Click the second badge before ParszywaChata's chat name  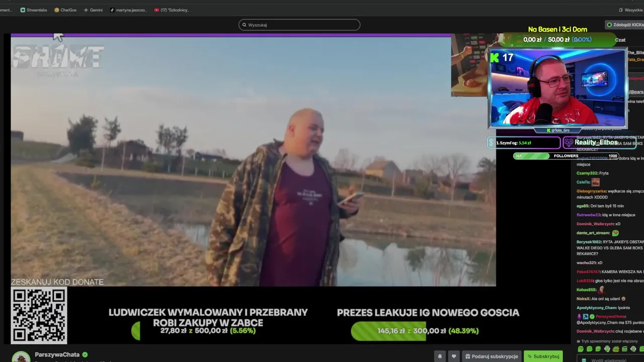(x=586, y=317)
